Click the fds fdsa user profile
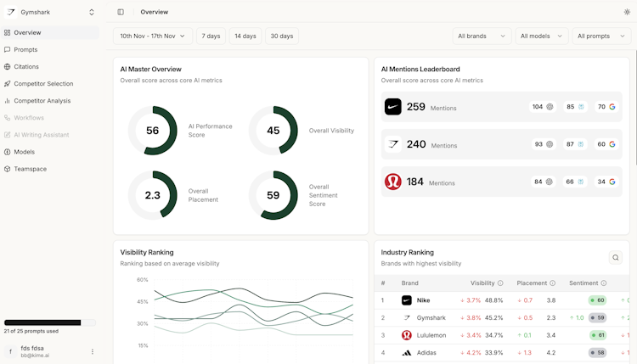This screenshot has height=364, width=637. [x=50, y=351]
